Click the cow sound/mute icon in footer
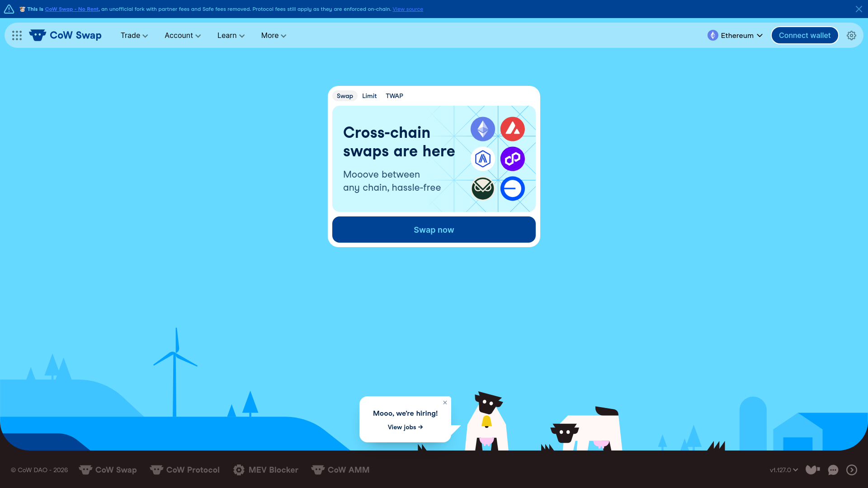This screenshot has width=868, height=488. tap(812, 470)
